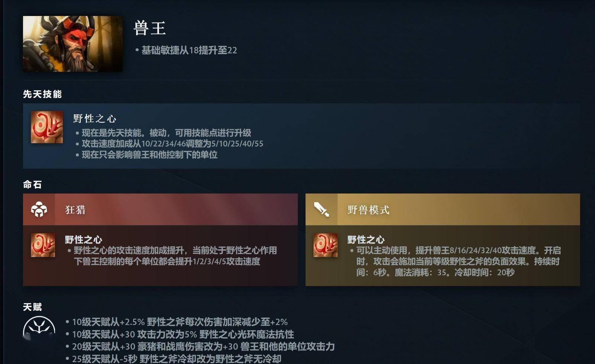Click the 野性之心 innate ability icon

[47, 127]
